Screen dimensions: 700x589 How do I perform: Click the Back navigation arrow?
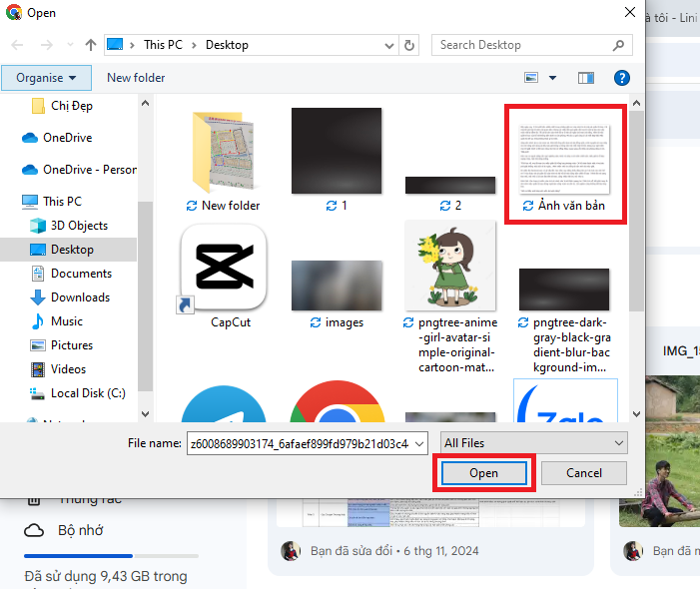(x=18, y=45)
